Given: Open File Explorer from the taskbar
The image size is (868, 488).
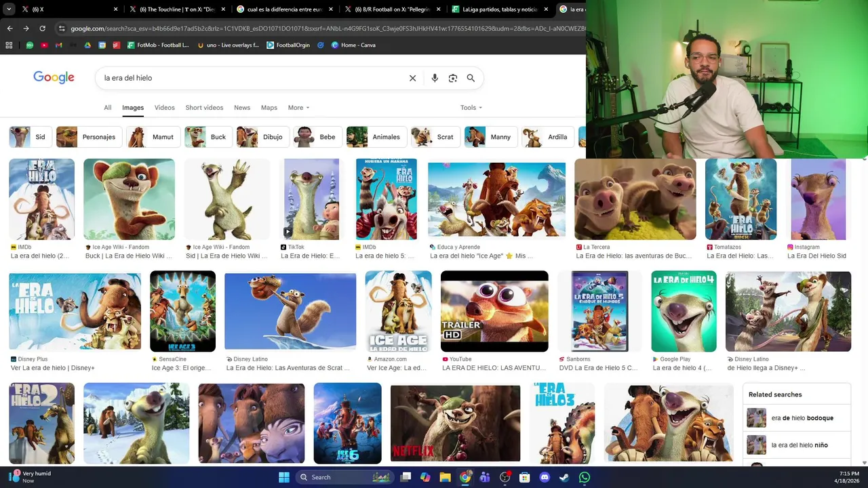Looking at the screenshot, I should [x=445, y=477].
